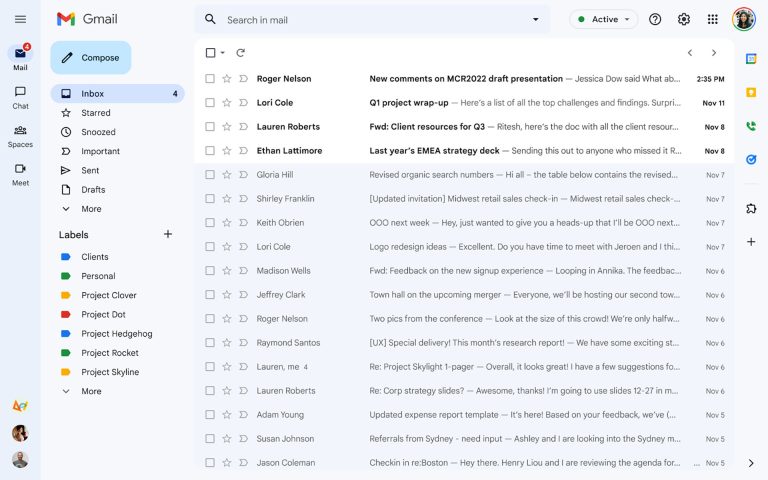Open the Google apps grid
Image resolution: width=768 pixels, height=480 pixels.
(712, 19)
